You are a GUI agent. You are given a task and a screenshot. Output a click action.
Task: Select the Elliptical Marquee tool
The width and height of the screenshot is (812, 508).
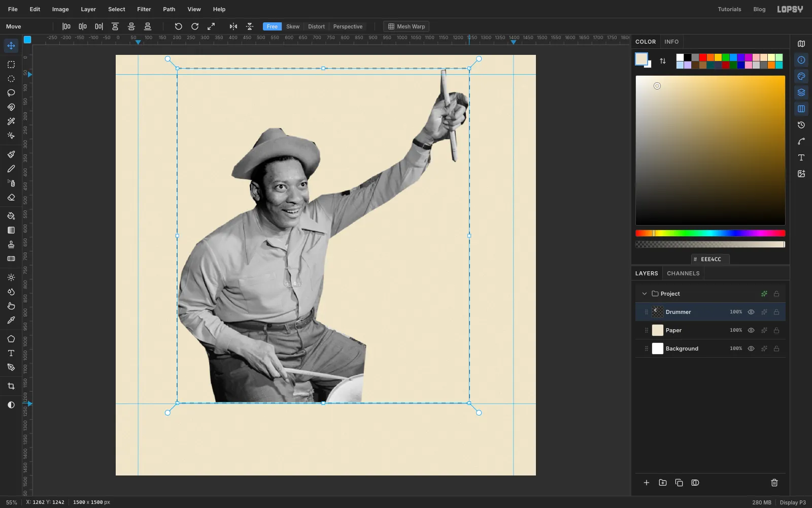click(x=11, y=79)
